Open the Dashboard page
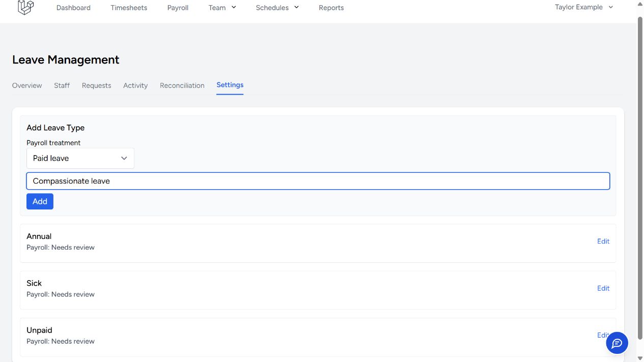The height and width of the screenshot is (362, 644). point(73,8)
